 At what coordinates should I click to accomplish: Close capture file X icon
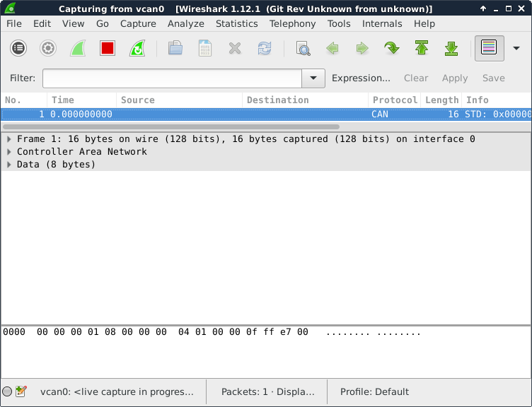(x=235, y=48)
